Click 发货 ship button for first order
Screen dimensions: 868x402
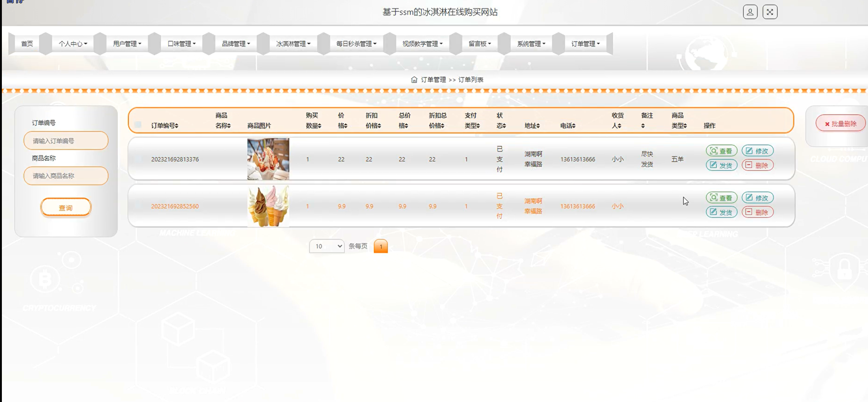pos(721,165)
